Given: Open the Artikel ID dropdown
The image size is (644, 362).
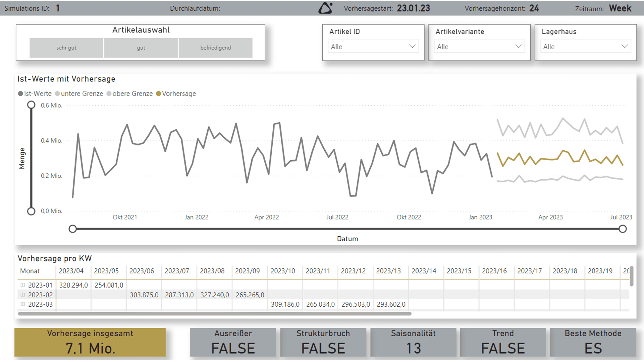Looking at the screenshot, I should [373, 46].
